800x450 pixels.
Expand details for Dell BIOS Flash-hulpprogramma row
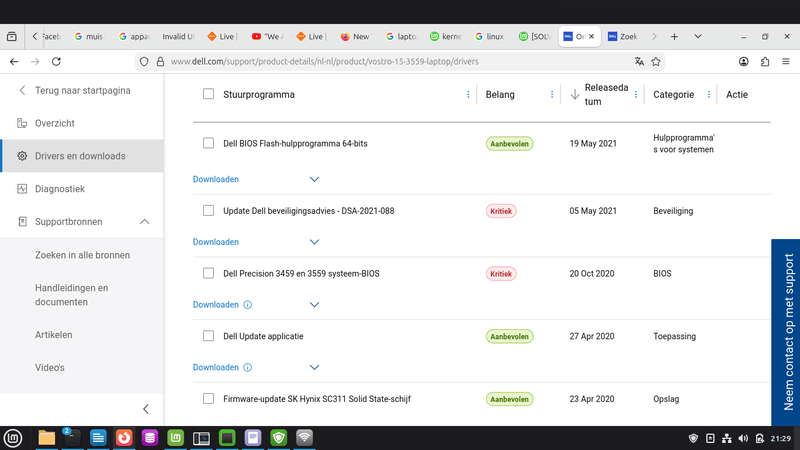click(314, 179)
